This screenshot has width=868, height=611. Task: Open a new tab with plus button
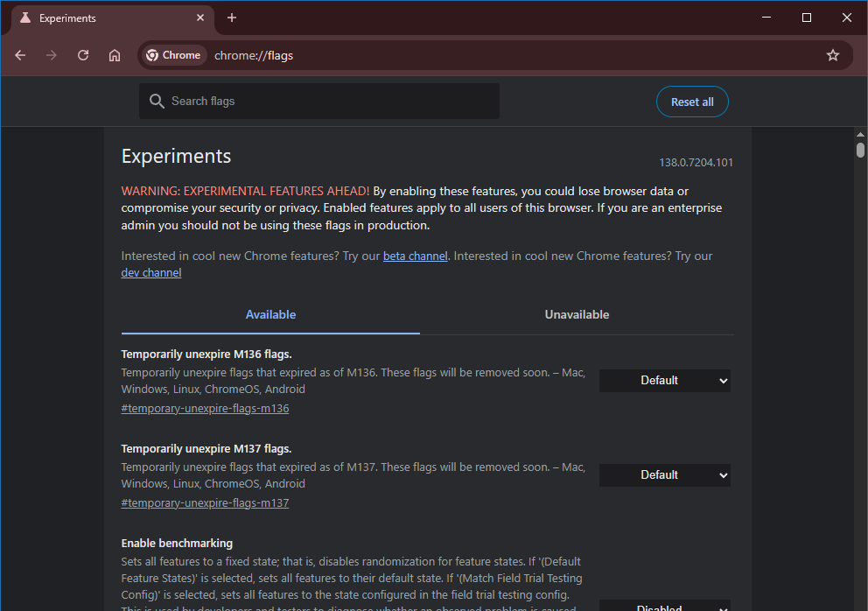(x=232, y=18)
